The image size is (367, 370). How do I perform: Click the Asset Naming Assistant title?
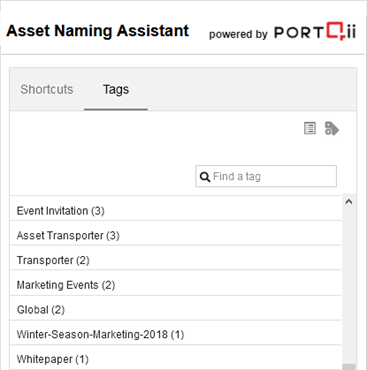tap(98, 31)
